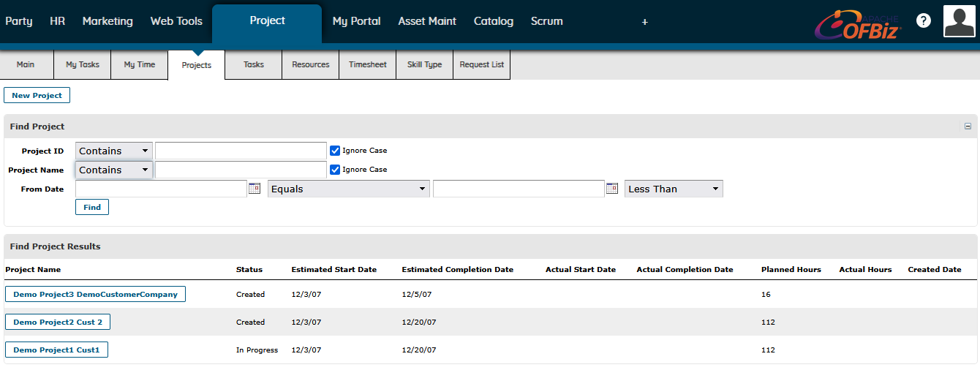Collapse the Find Project panel
Viewport: 980px width, 381px height.
(x=968, y=127)
